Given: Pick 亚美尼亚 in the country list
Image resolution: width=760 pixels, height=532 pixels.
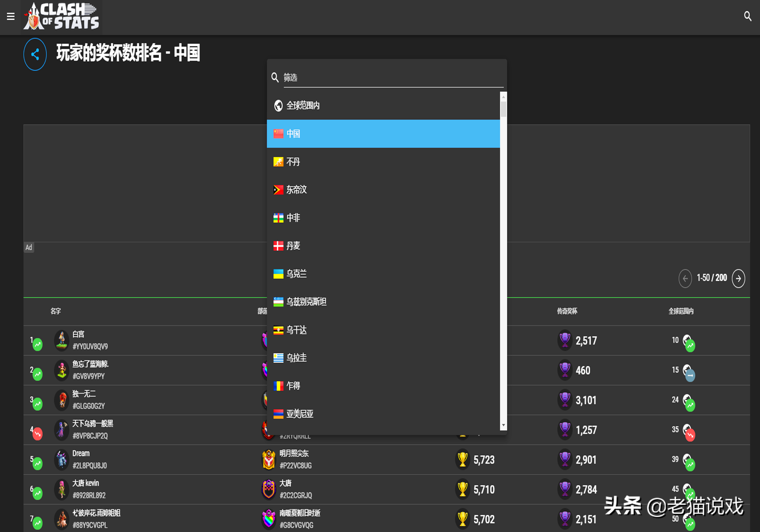Looking at the screenshot, I should click(383, 414).
